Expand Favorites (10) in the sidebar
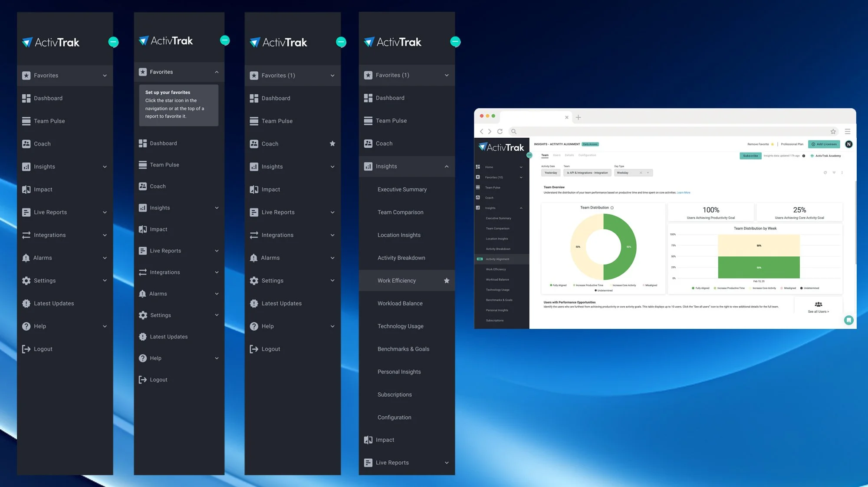This screenshot has width=868, height=487. 521,177
